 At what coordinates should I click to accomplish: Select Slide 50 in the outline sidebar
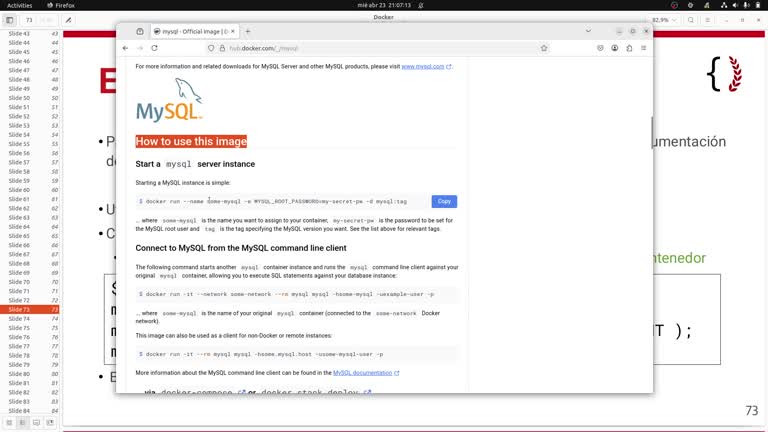pos(29,98)
